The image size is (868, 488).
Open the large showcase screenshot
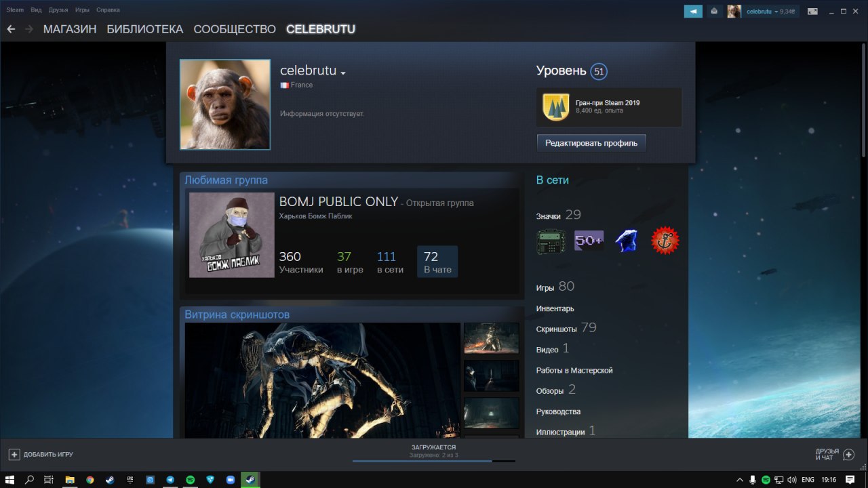[x=323, y=380]
